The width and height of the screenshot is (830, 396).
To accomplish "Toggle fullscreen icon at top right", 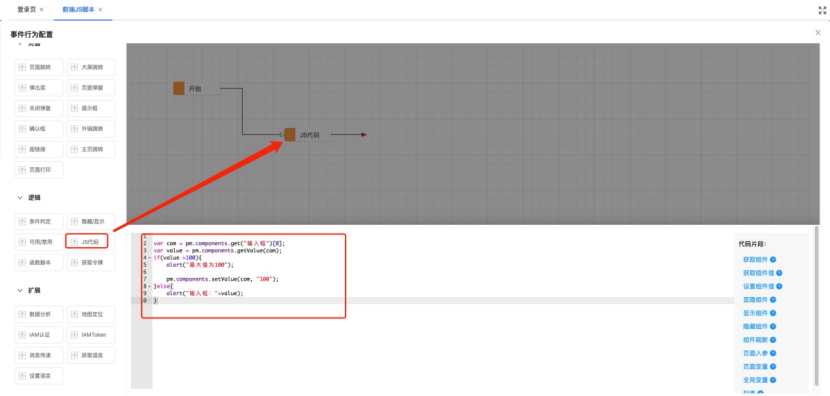I will [822, 10].
